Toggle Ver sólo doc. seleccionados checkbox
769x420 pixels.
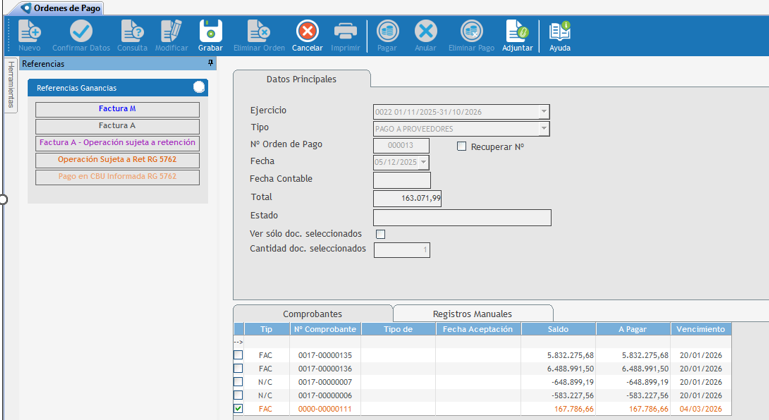(380, 234)
